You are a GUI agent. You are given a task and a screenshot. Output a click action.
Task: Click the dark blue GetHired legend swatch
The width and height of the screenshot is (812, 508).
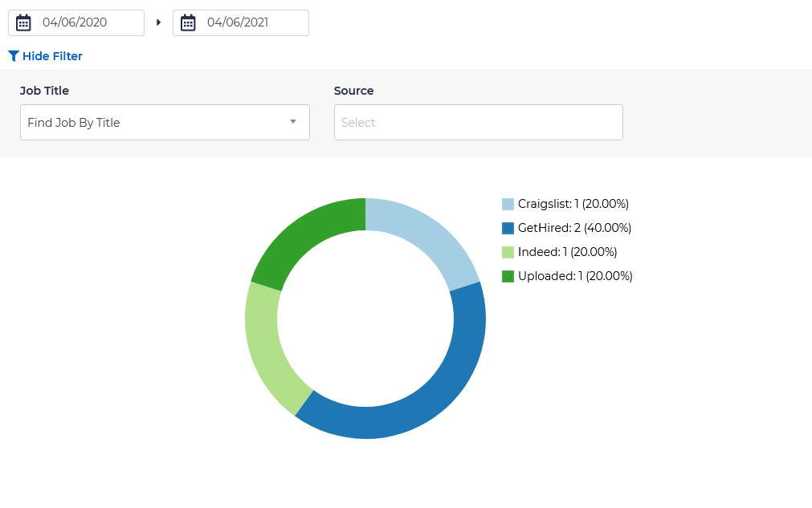(x=508, y=228)
